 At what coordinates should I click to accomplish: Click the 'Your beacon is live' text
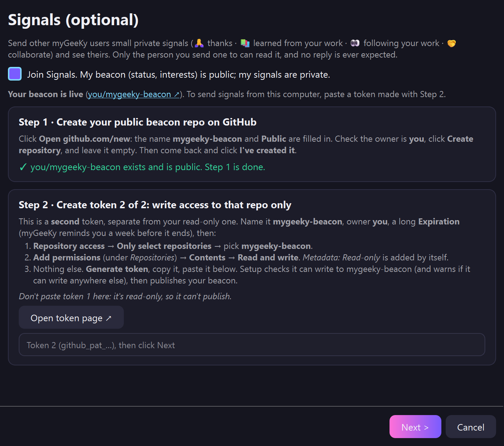point(45,94)
